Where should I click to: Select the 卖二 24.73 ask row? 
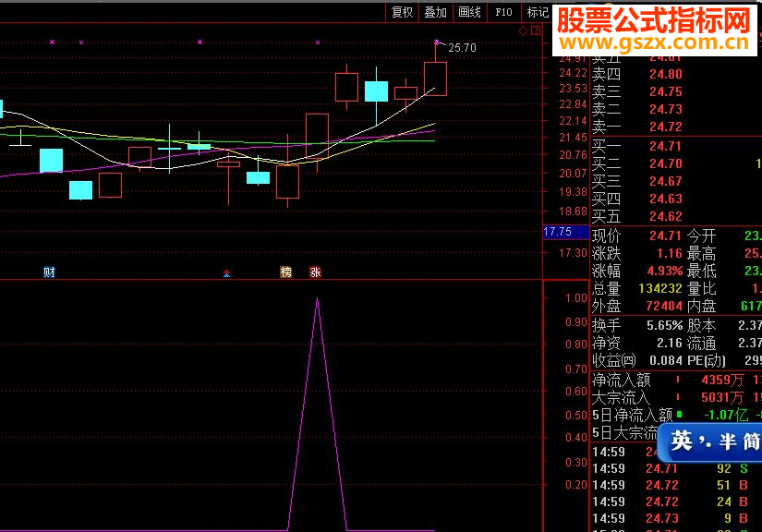pyautogui.click(x=676, y=109)
